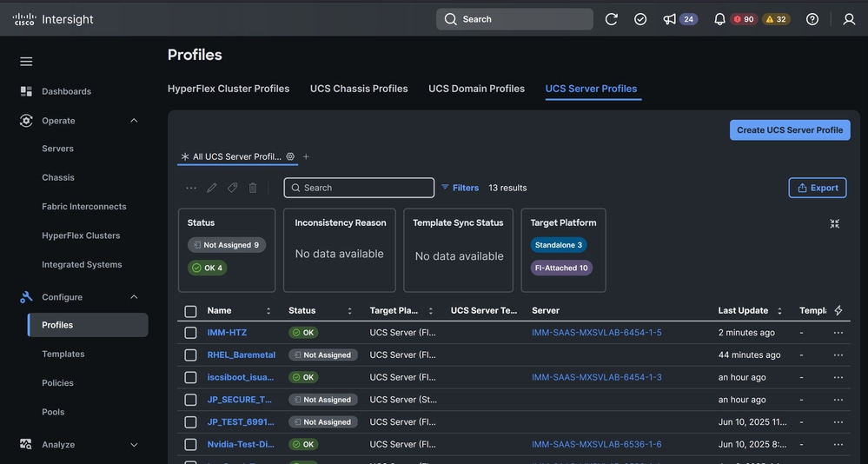This screenshot has height=464, width=868.
Task: Check the Nvidia-Test-Di... row checkbox
Action: [190, 445]
